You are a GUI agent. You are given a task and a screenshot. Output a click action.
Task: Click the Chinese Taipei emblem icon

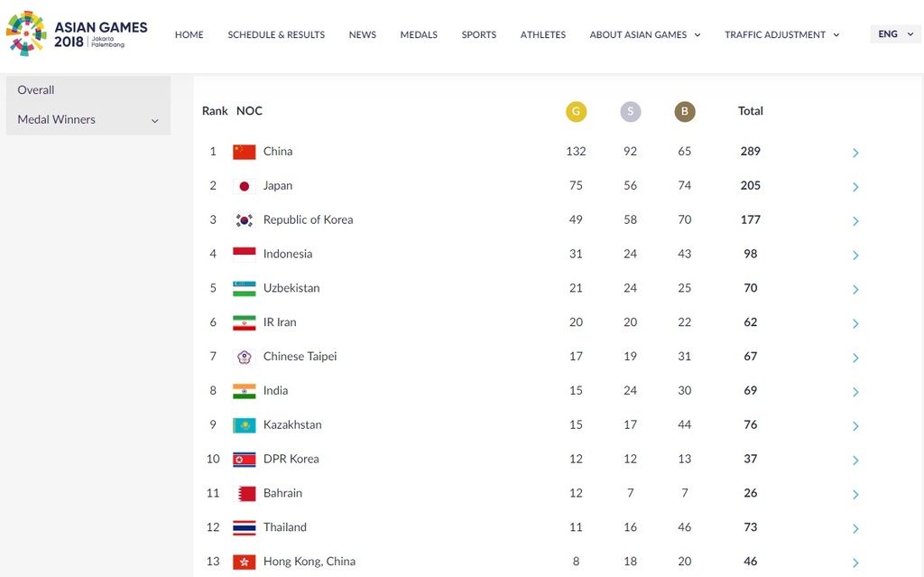245,357
